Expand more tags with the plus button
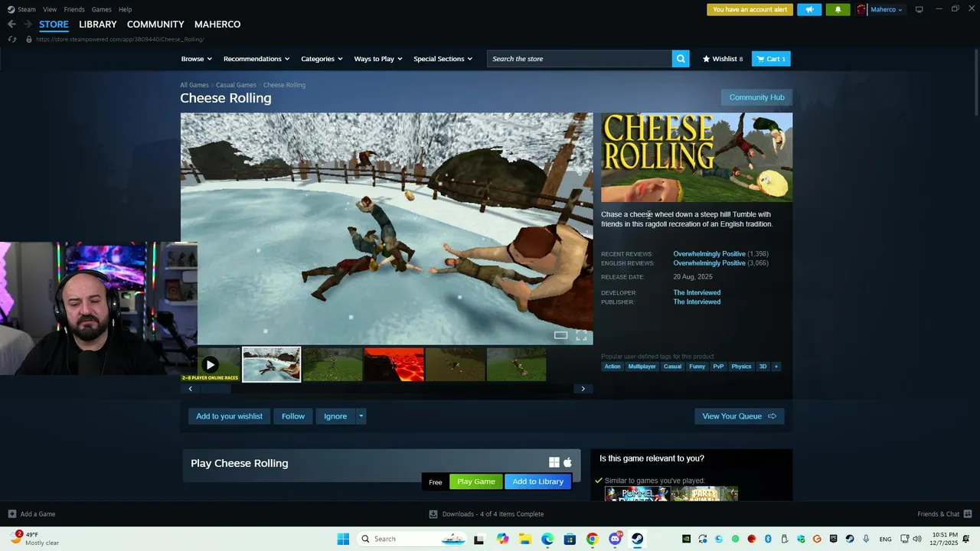 click(776, 367)
